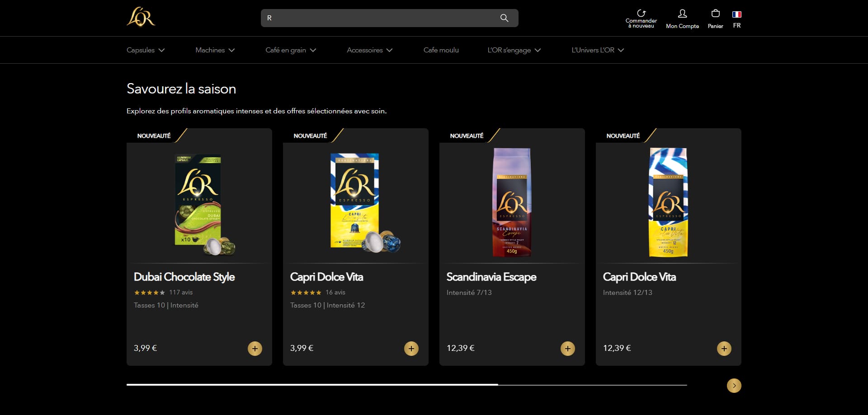The height and width of the screenshot is (415, 868).
Task: Click the Dubai Chocolate Style capsule box image
Action: 205,205
